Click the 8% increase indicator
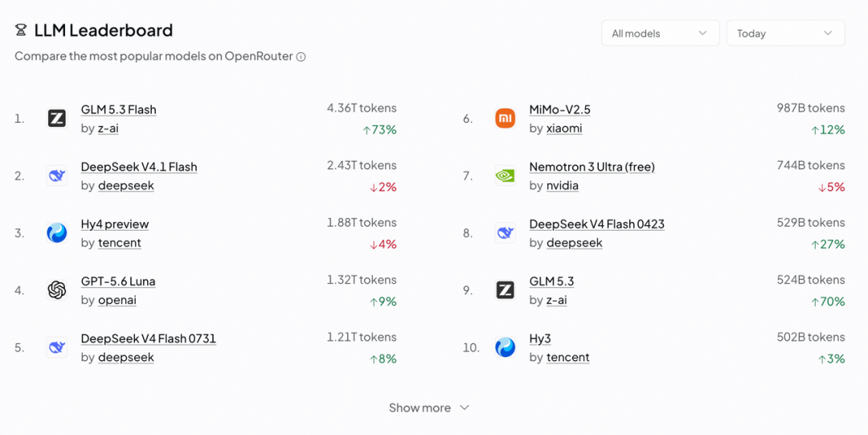The width and height of the screenshot is (868, 435). coord(383,359)
